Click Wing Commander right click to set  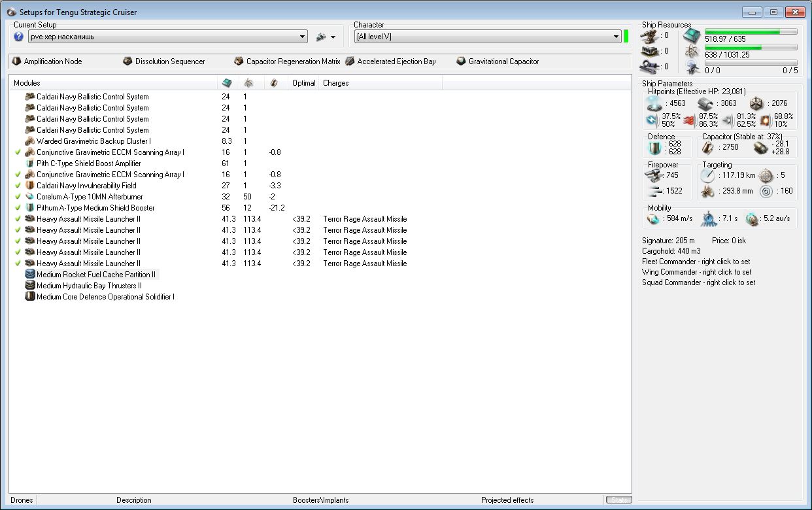[x=697, y=272]
